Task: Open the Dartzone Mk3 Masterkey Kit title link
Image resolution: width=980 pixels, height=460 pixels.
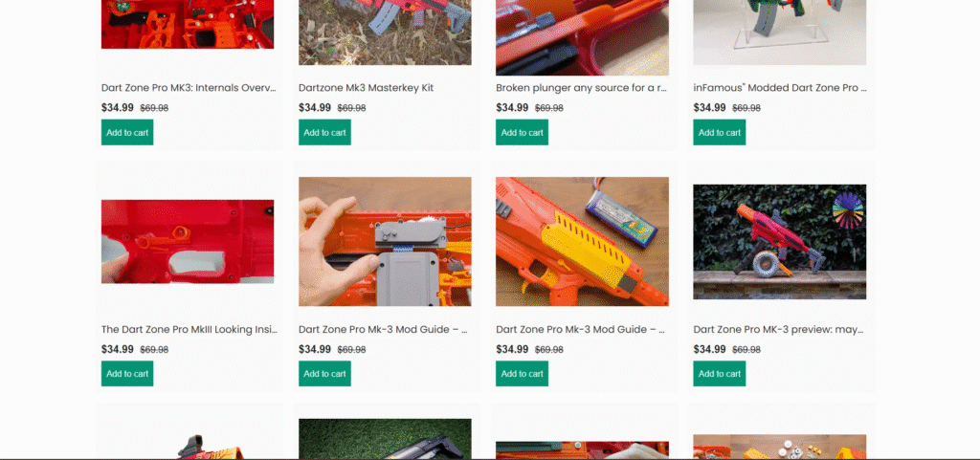Action: coord(366,88)
